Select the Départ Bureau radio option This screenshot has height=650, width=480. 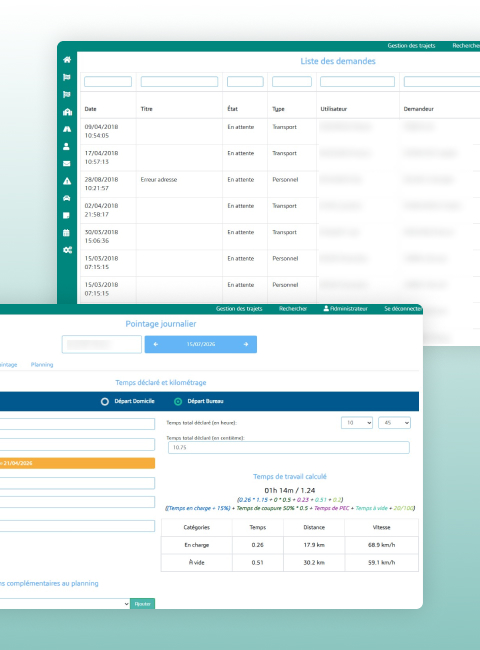coord(178,402)
